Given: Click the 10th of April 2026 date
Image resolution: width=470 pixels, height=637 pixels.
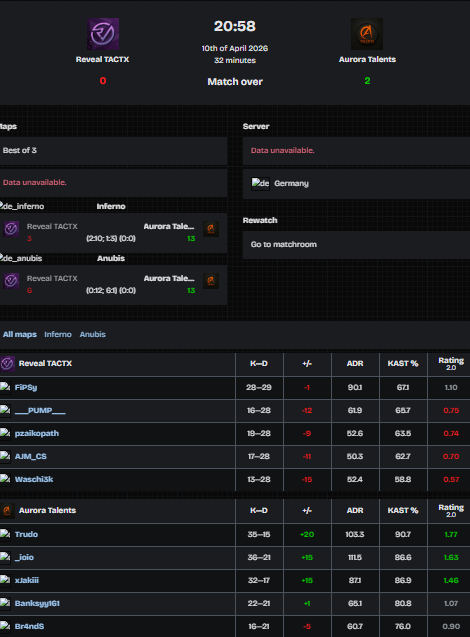Looking at the screenshot, I should [x=235, y=48].
